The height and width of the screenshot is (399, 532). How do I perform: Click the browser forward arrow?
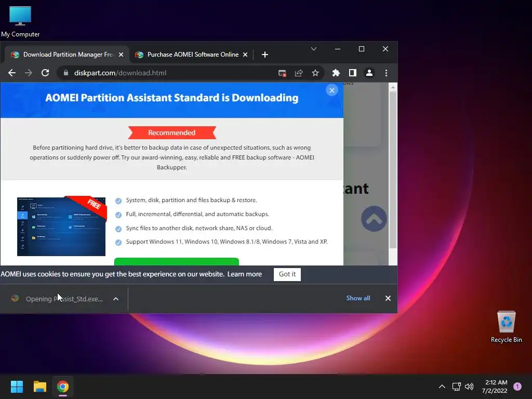(x=29, y=73)
